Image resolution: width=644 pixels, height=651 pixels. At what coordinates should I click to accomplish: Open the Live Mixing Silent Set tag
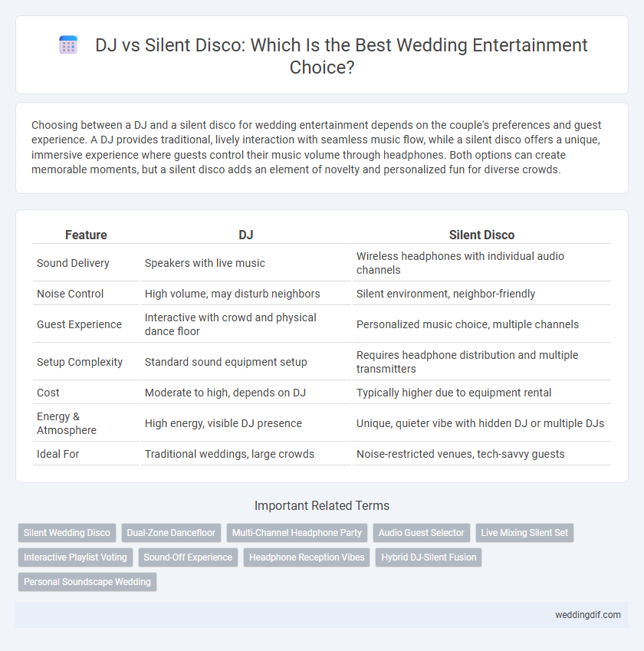(x=524, y=533)
